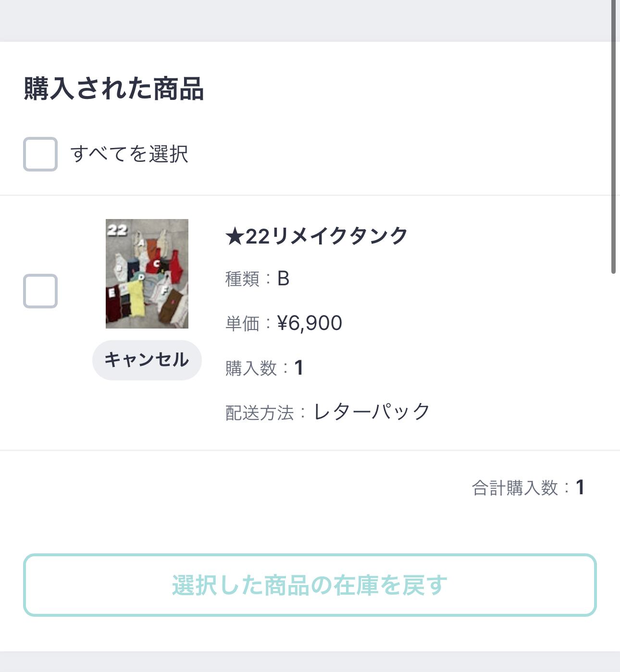Tap letter "F" in the product photo

click(x=164, y=290)
